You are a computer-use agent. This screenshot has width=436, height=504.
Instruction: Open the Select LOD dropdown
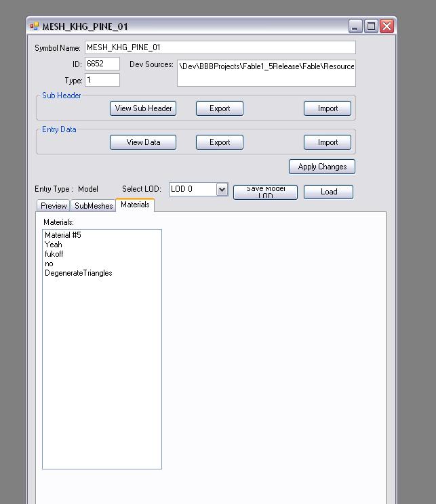[222, 190]
